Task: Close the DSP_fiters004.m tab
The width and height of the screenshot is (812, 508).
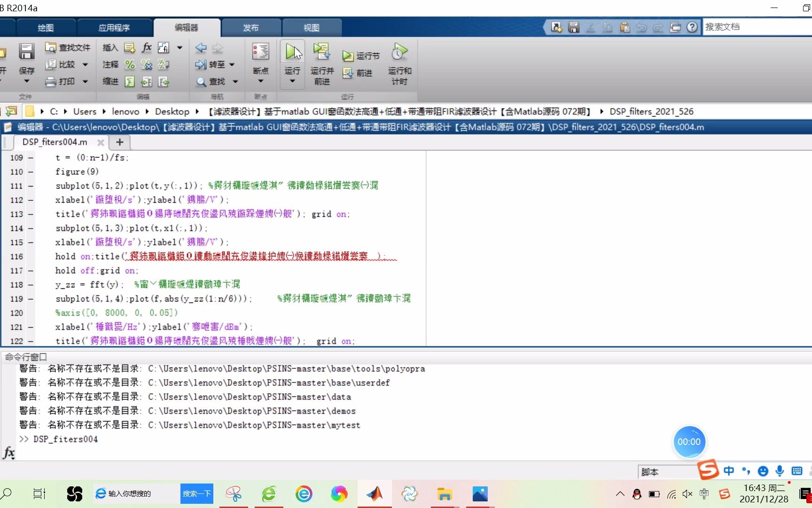Action: point(100,143)
